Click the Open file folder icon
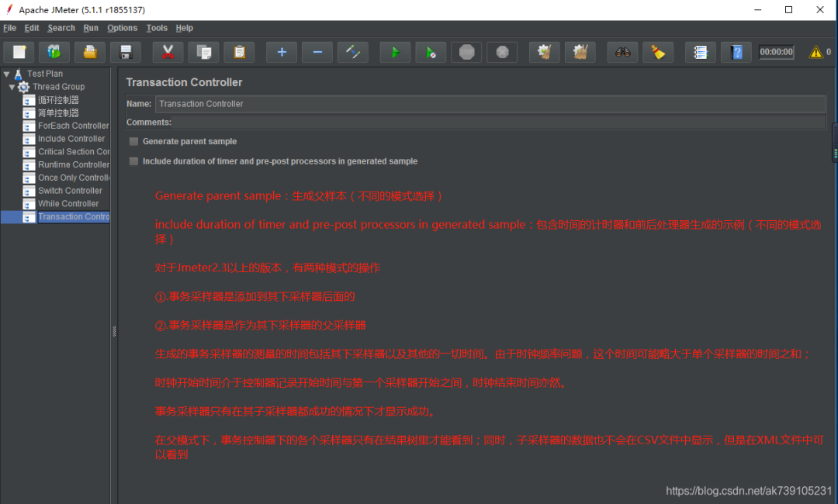 (90, 52)
